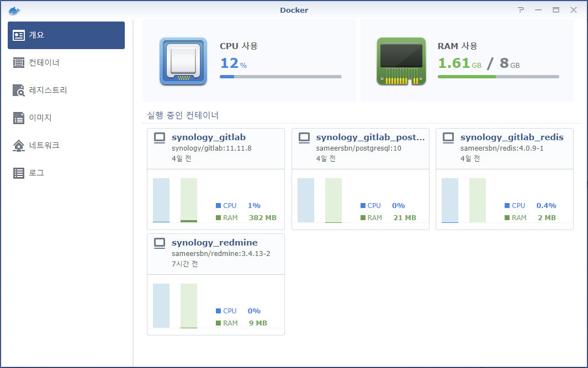
Task: Click the 7시간 전 uptime text
Action: [x=185, y=264]
